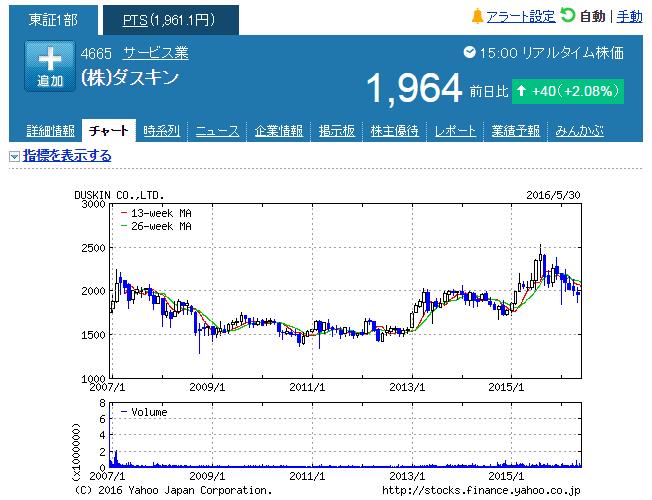
Task: Switch to 手動 manual refresh
Action: pos(630,17)
